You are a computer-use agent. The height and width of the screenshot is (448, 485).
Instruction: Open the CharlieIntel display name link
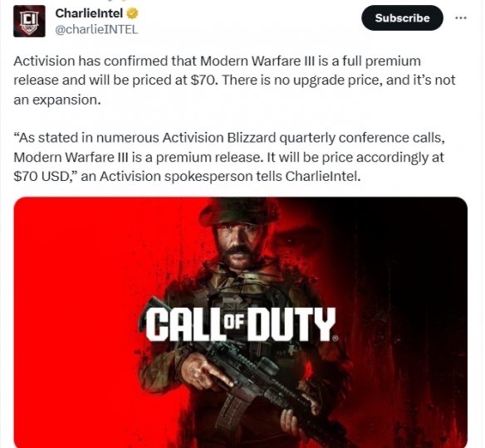[x=89, y=13]
